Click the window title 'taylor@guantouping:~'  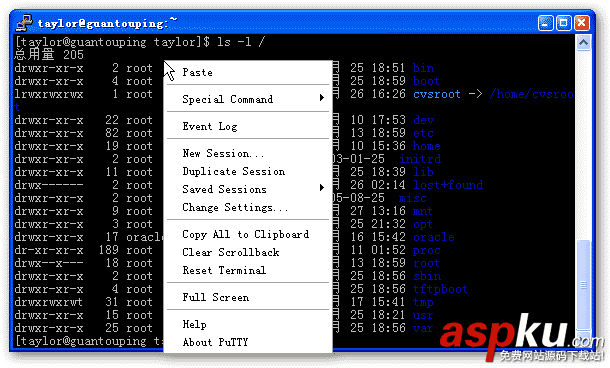(x=107, y=23)
